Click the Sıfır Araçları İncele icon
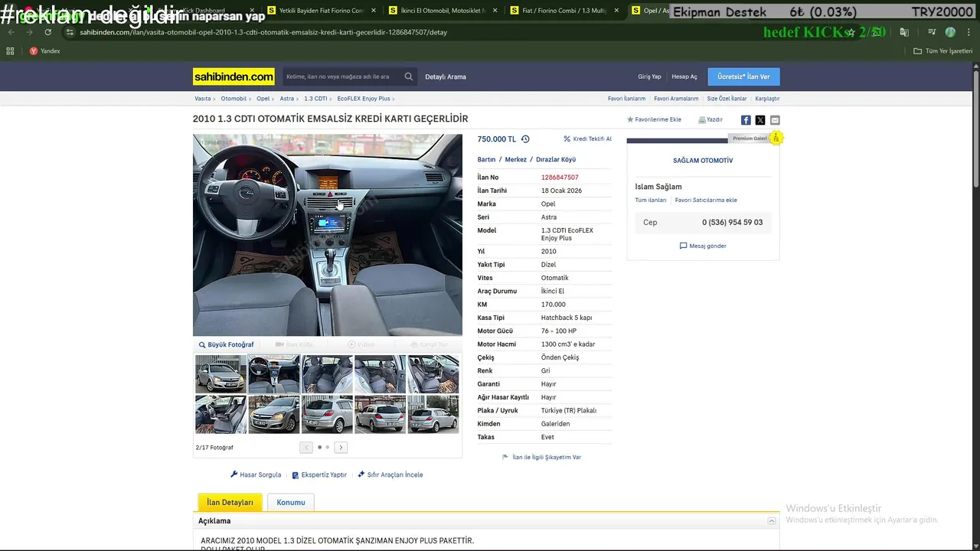980x551 pixels. pyautogui.click(x=361, y=474)
